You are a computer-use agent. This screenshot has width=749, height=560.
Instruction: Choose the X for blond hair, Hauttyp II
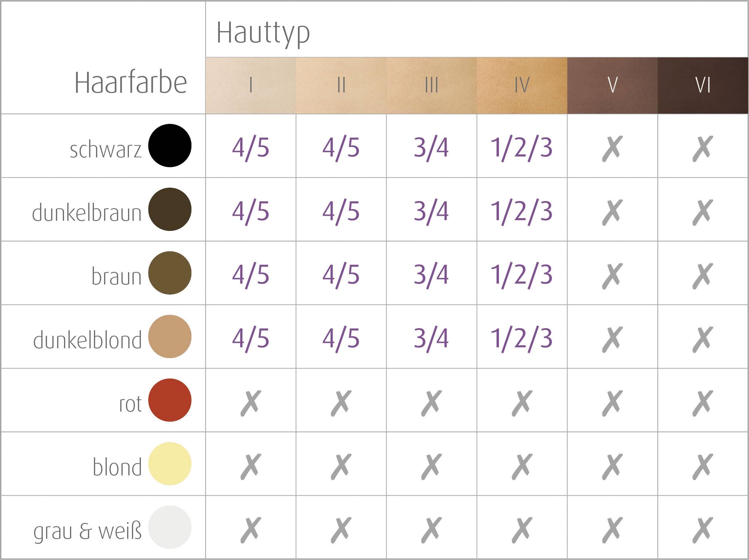coord(341,467)
